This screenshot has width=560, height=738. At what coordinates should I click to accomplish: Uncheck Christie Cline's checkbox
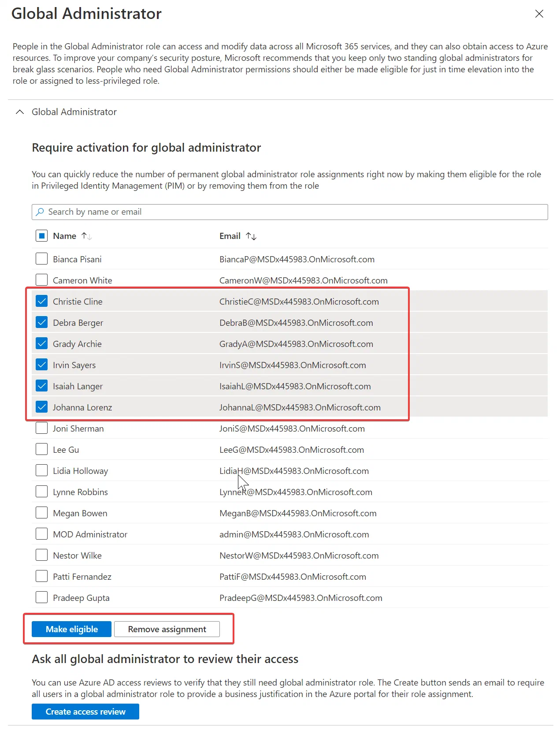41,301
